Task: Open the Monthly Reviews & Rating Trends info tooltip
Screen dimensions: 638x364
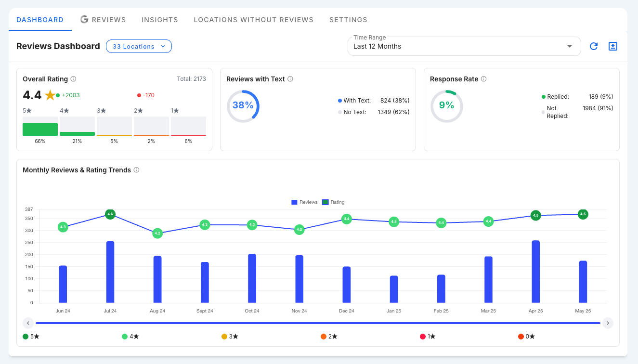Action: coord(136,169)
